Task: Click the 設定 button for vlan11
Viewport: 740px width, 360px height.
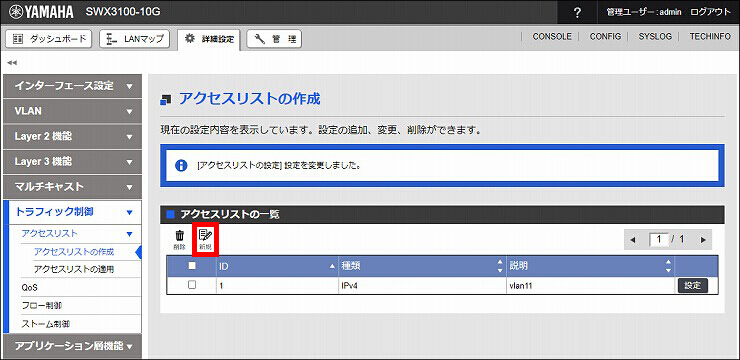Action: point(693,285)
